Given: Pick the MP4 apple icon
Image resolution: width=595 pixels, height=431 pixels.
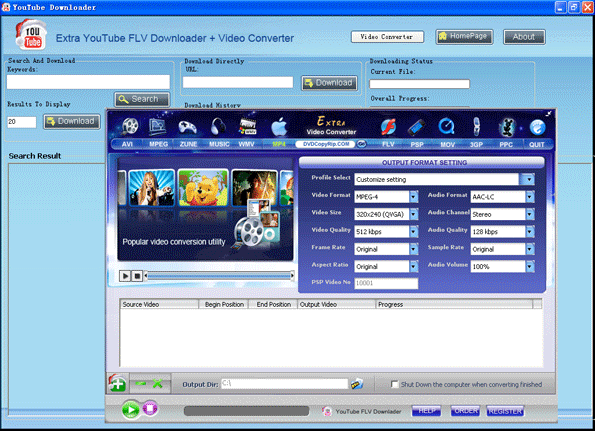Looking at the screenshot, I should [279, 127].
